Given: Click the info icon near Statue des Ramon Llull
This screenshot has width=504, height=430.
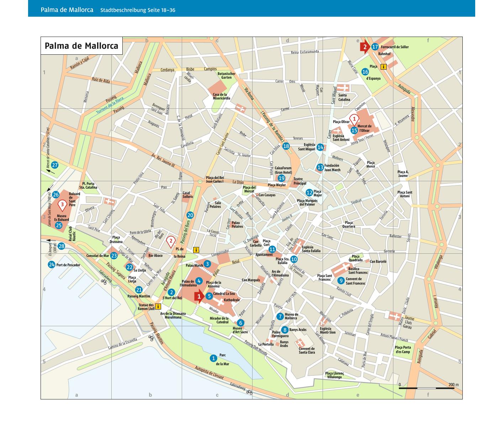Looking at the screenshot, I should coord(158,306).
